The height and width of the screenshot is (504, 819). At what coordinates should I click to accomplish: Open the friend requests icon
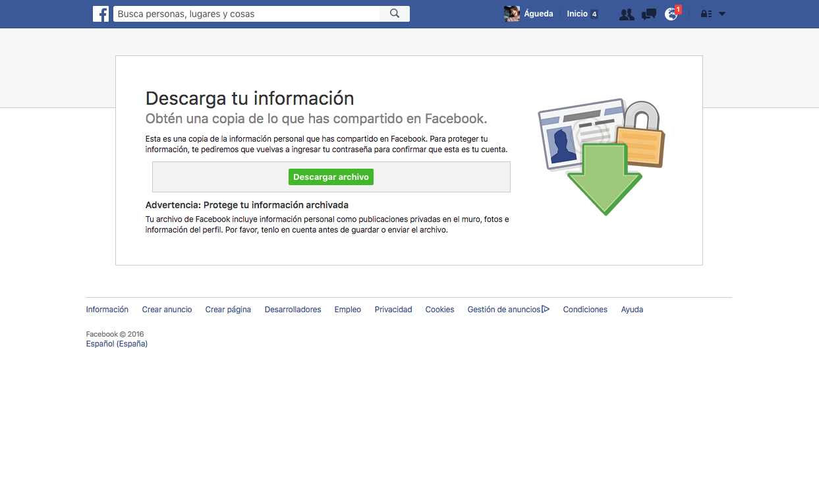pyautogui.click(x=626, y=13)
